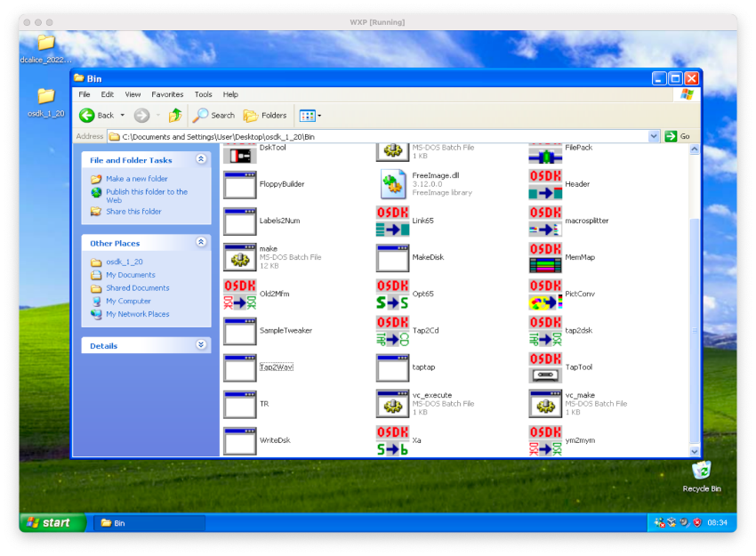
Task: Select the PictConv icon
Action: [545, 294]
